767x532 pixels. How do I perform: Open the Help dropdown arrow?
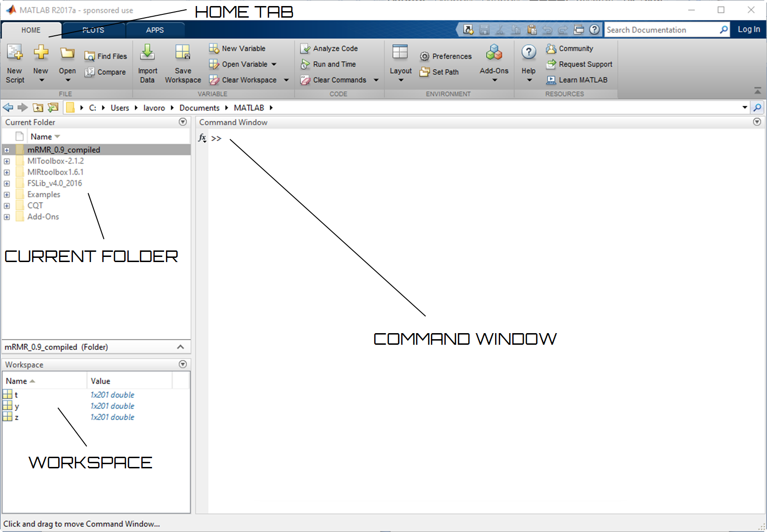[x=529, y=80]
